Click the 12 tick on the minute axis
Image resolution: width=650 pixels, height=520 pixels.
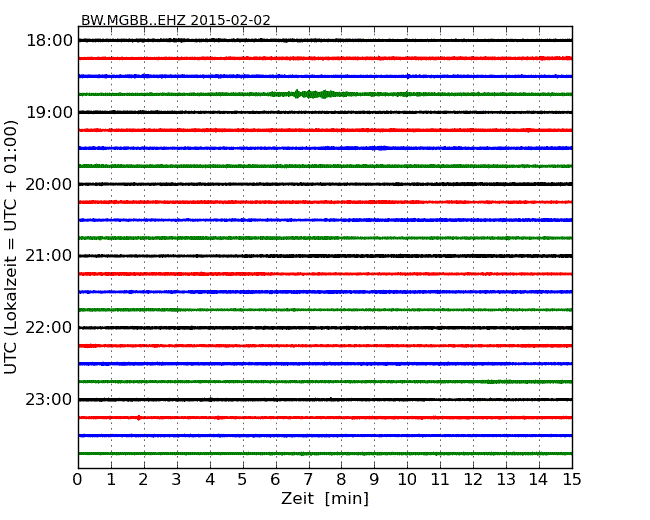click(x=473, y=480)
